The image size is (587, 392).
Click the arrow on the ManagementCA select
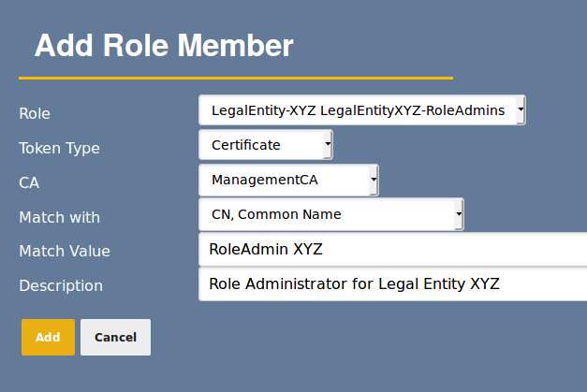coord(374,180)
